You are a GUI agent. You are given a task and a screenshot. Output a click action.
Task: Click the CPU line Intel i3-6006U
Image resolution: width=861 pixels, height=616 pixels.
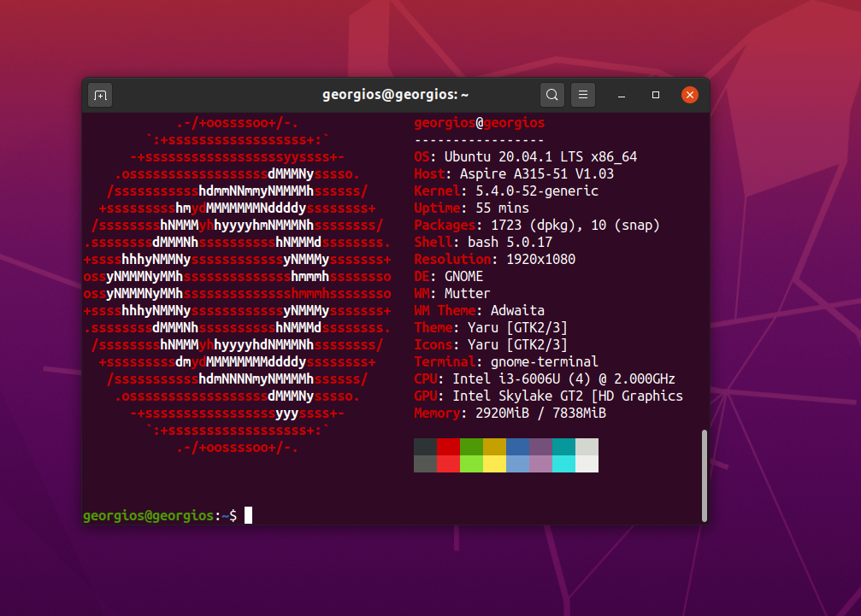tap(544, 378)
